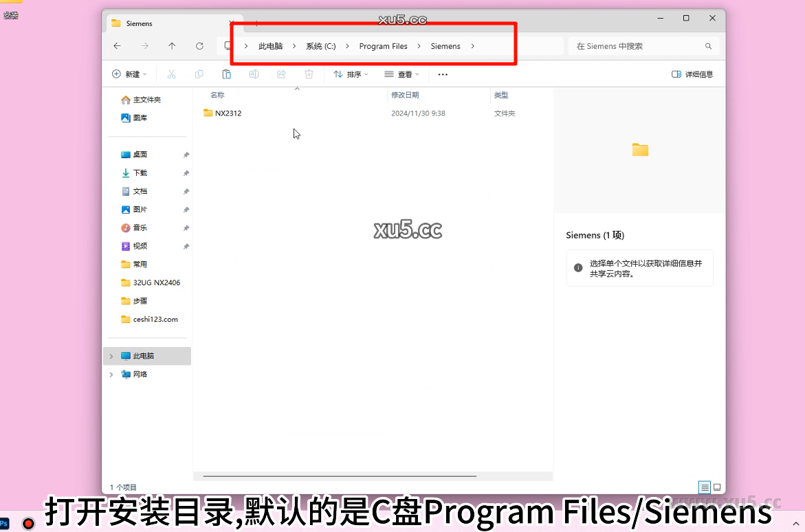Switch to large thumbnails layout at bottom right
The image size is (805, 532).
click(x=716, y=487)
